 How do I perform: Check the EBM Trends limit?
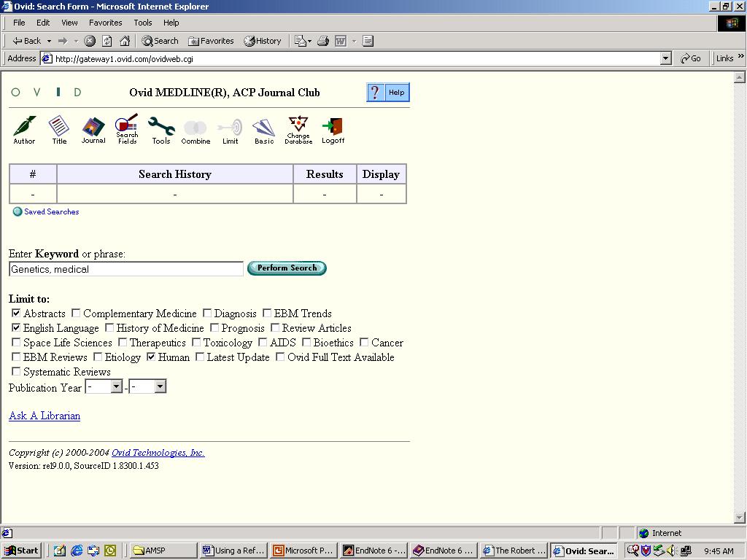(x=267, y=313)
